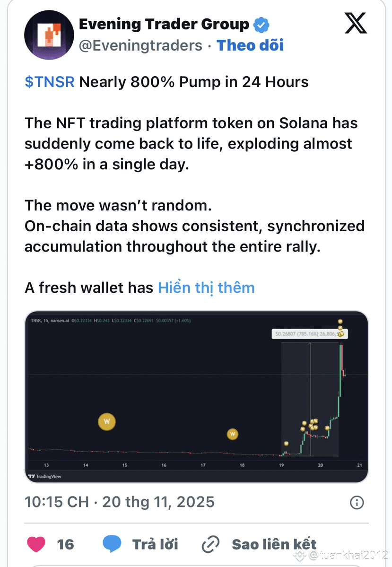The width and height of the screenshot is (392, 567).
Task: Follow via the Theo dõi link
Action: 250,45
